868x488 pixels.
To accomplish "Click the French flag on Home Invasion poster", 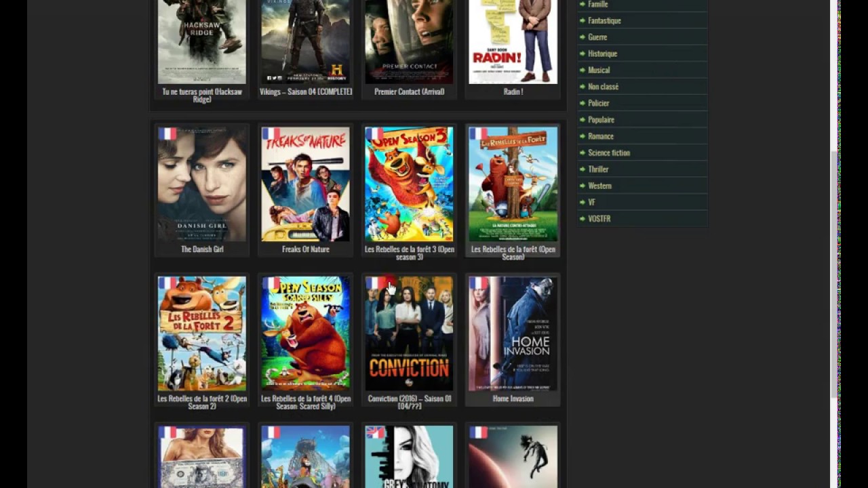I will (x=478, y=283).
